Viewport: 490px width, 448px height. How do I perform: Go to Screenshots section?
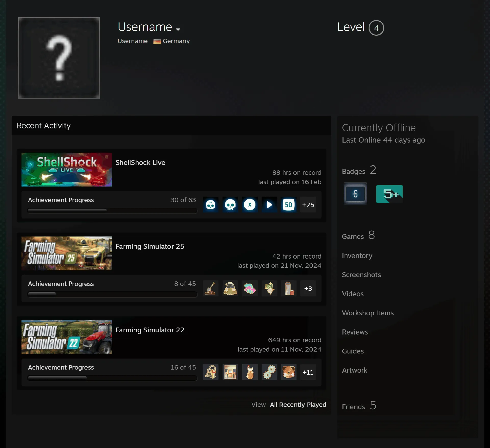pyautogui.click(x=361, y=275)
